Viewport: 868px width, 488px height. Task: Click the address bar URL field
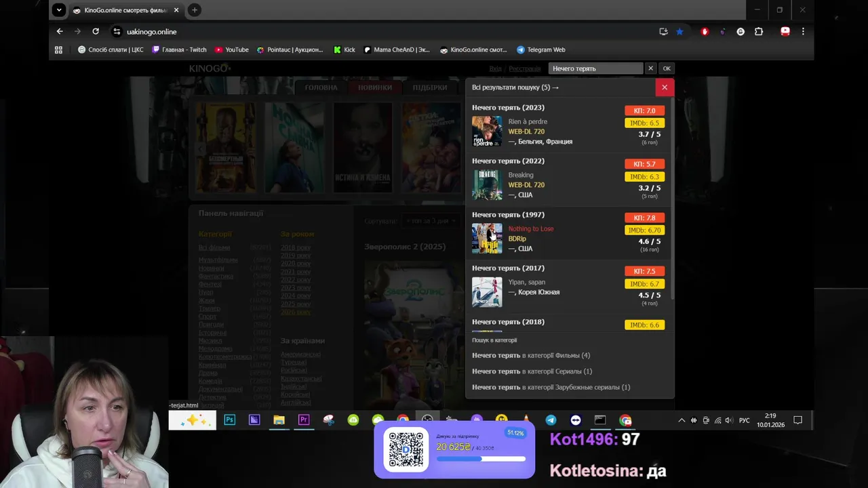380,31
